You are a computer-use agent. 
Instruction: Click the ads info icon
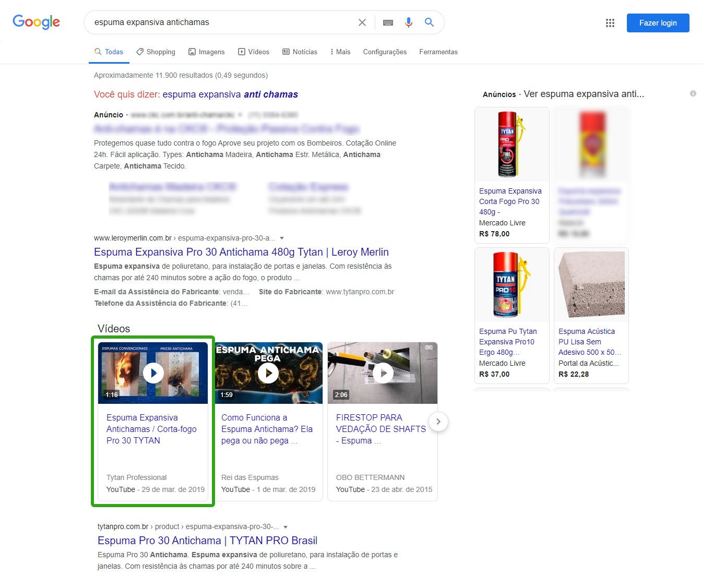[x=693, y=93]
